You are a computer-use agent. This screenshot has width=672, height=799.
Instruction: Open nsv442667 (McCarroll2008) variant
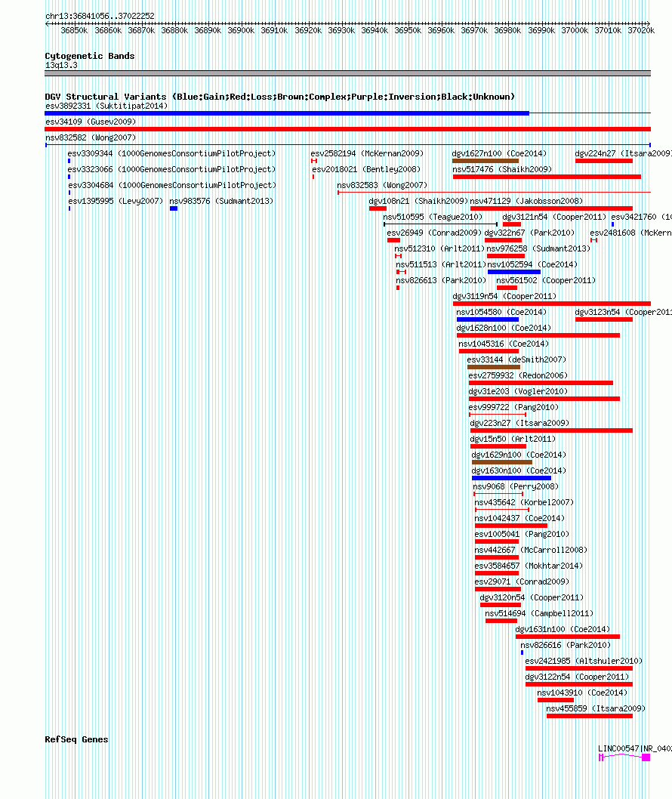531,550
